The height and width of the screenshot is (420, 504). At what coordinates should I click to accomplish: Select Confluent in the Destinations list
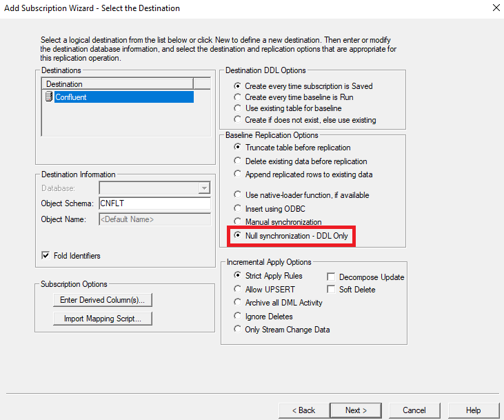[71, 97]
